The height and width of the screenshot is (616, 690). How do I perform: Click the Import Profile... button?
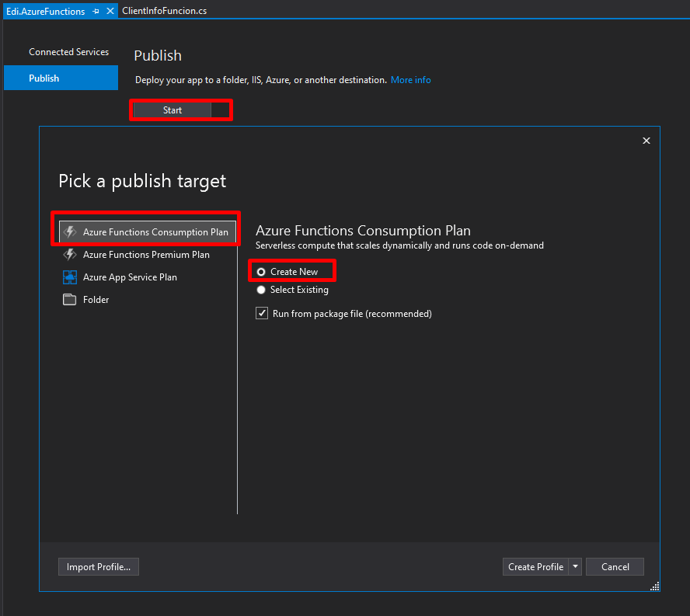pos(99,567)
